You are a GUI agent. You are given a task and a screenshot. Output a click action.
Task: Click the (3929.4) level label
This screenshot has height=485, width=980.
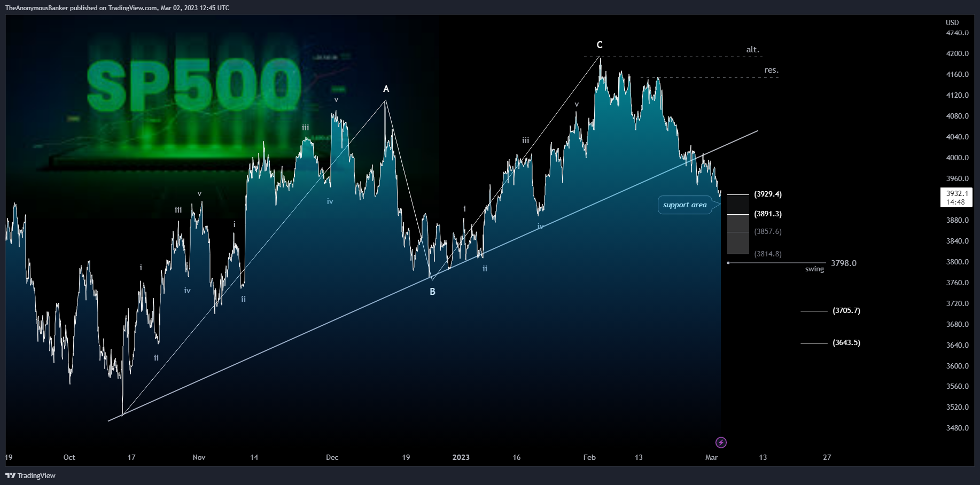point(768,194)
